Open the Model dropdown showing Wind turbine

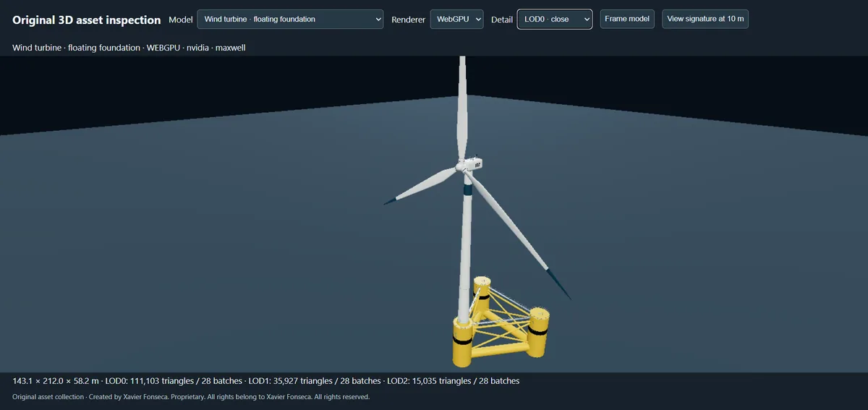[290, 19]
